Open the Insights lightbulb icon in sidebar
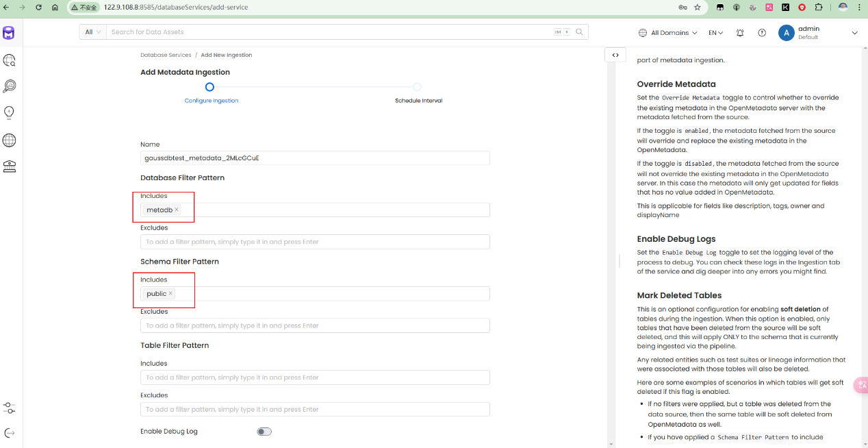The image size is (868, 448). pos(10,112)
